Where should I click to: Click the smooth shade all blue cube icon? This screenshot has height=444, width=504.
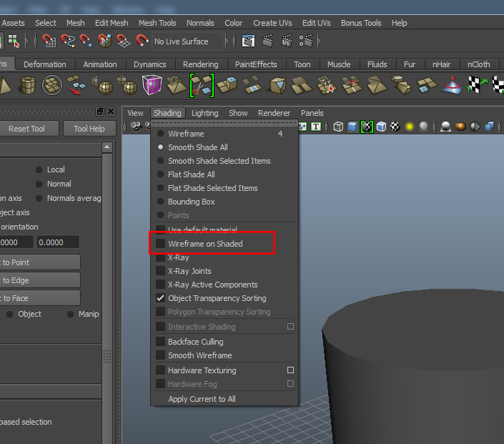352,127
